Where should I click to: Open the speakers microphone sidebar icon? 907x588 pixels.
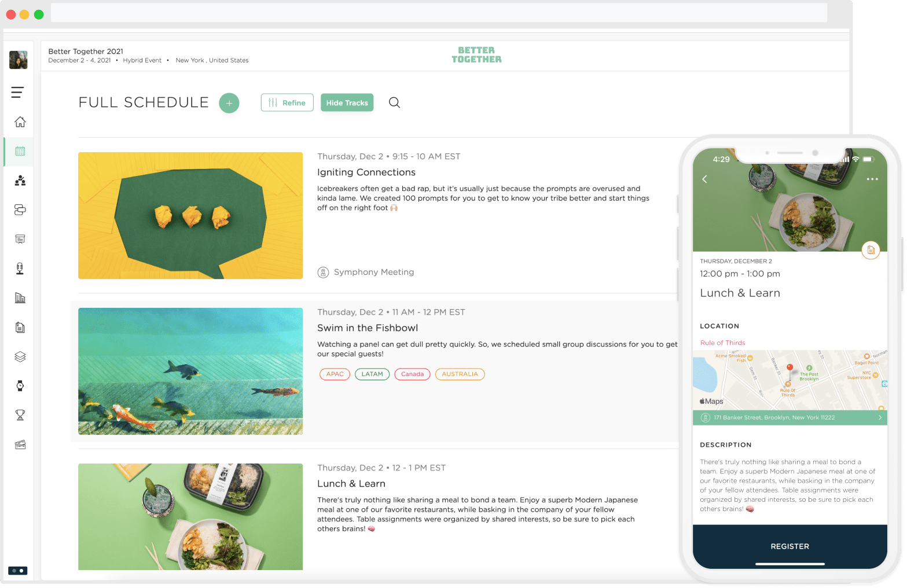(20, 269)
